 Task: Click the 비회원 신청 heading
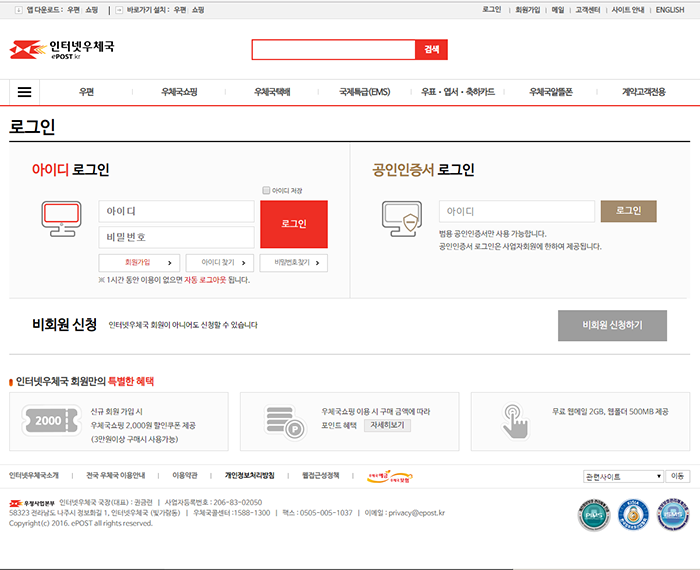pos(64,325)
